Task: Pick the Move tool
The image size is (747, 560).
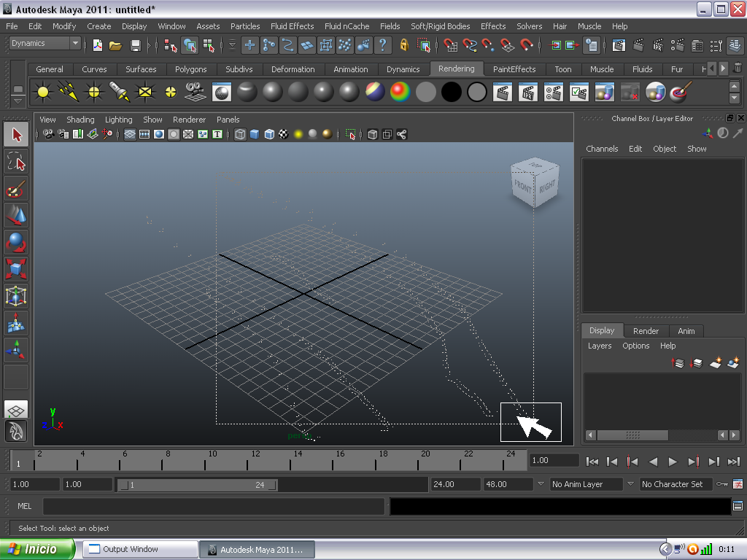Action: [16, 216]
